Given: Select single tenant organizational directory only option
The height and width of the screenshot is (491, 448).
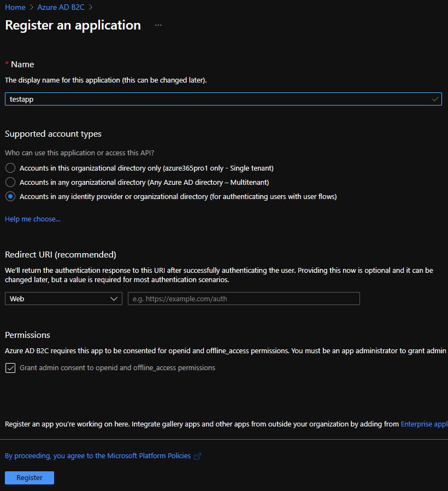Looking at the screenshot, I should (10, 168).
